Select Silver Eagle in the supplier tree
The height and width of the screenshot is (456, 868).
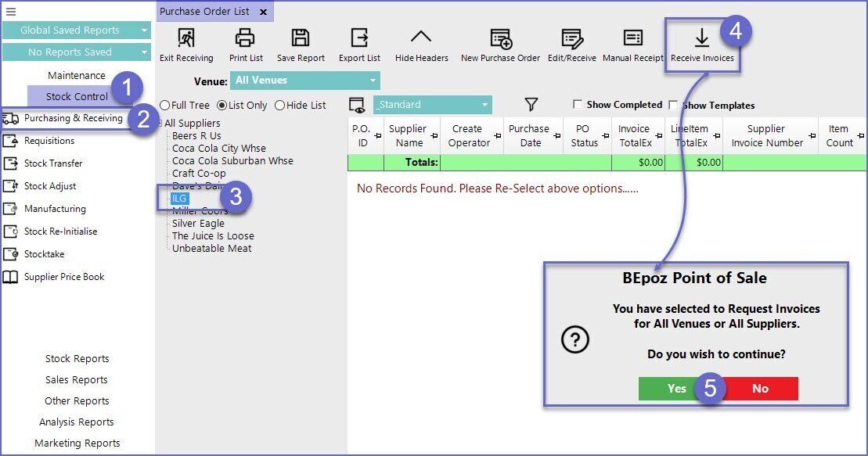[x=198, y=224]
